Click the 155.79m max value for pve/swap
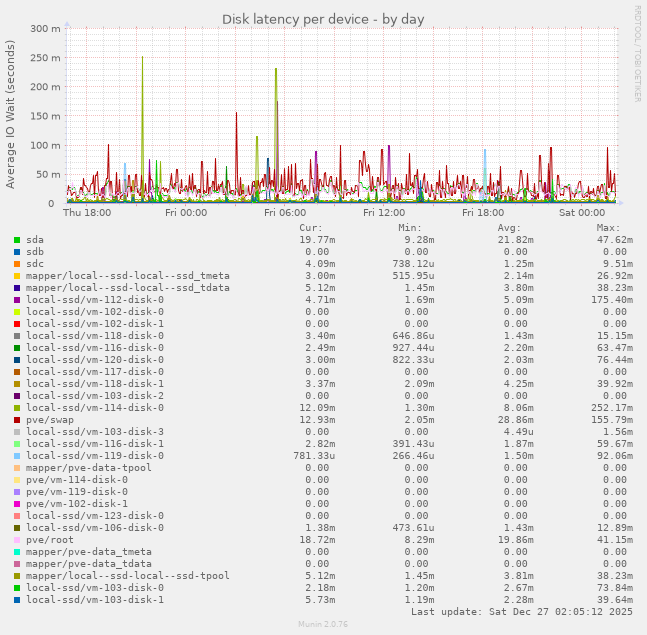The height and width of the screenshot is (635, 647). point(612,420)
